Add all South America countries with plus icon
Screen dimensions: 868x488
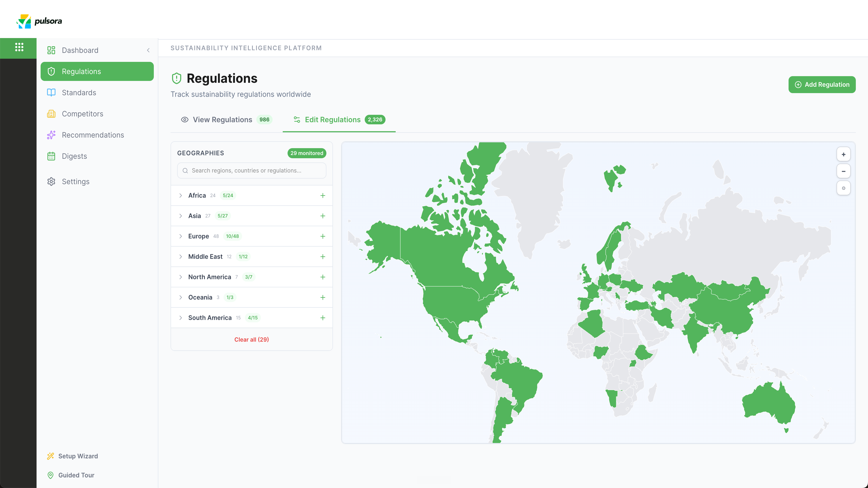pyautogui.click(x=323, y=318)
